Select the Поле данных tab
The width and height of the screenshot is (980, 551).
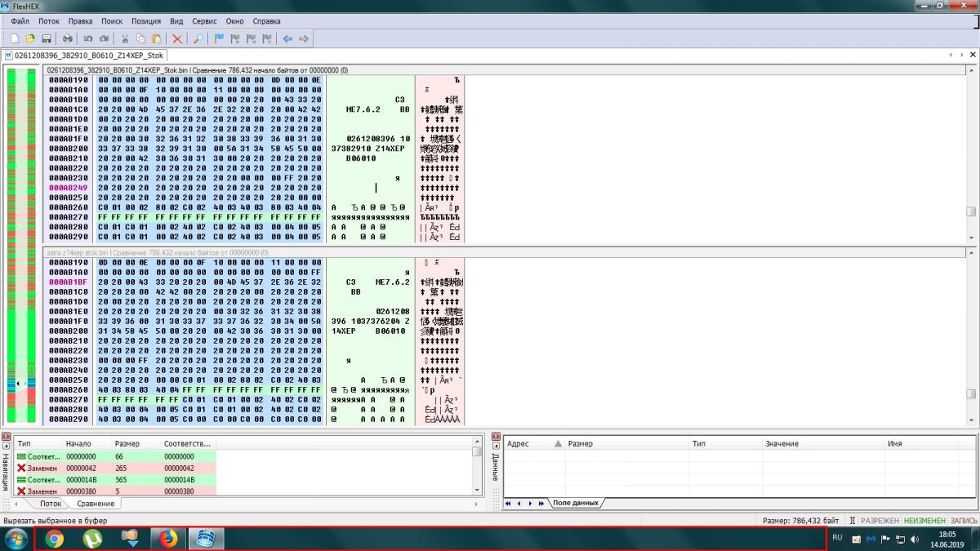point(575,503)
